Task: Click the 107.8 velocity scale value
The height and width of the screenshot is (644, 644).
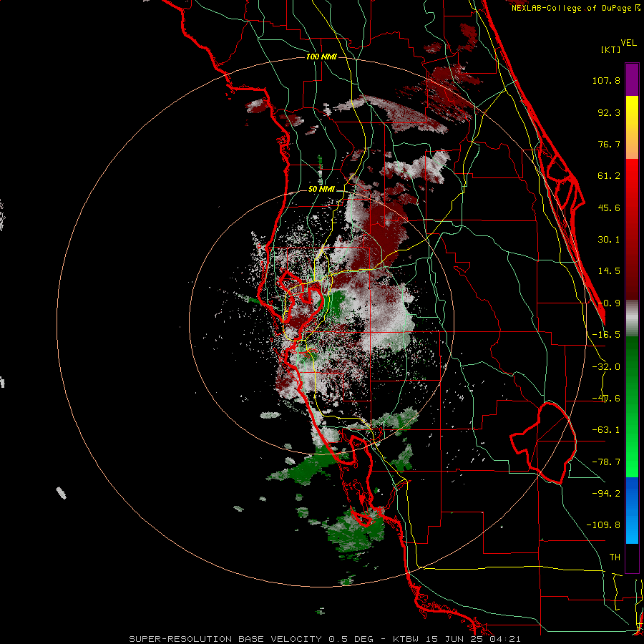Action: 606,80
